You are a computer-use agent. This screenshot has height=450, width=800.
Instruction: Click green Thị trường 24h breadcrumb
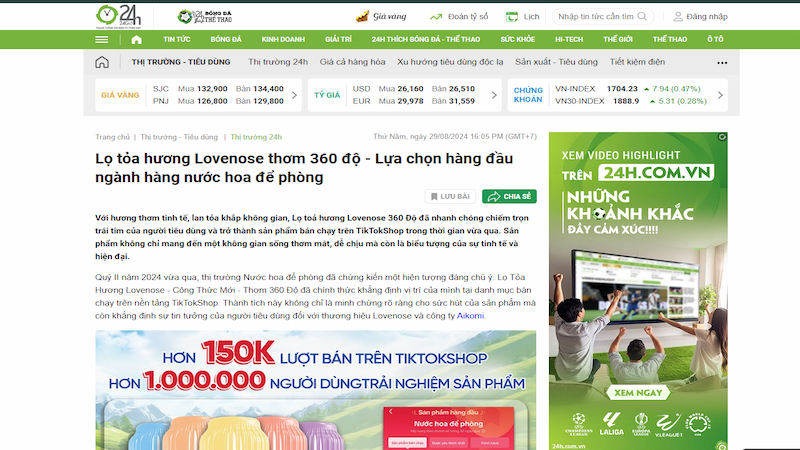(x=256, y=137)
